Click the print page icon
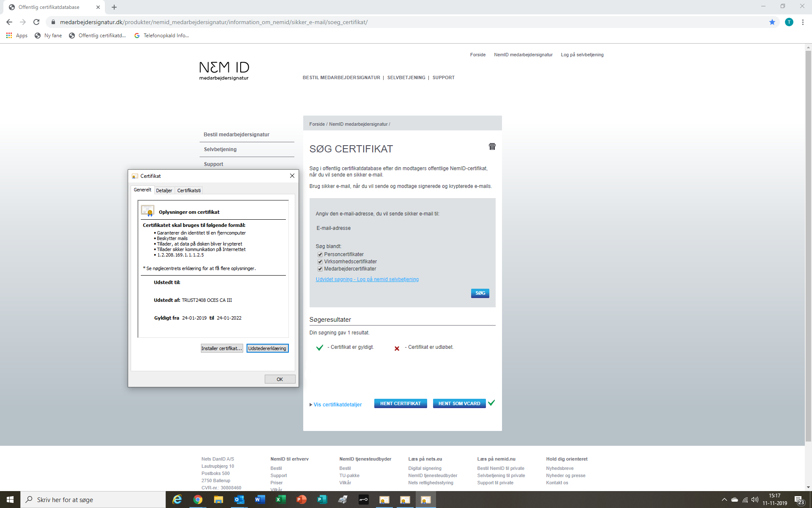 click(492, 146)
